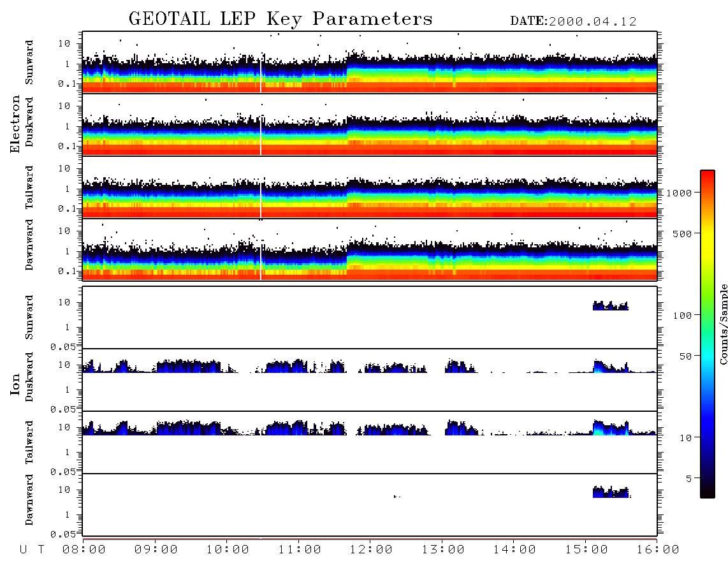Select the Electron Tailward axis label
The height and width of the screenshot is (561, 728).
click(29, 187)
